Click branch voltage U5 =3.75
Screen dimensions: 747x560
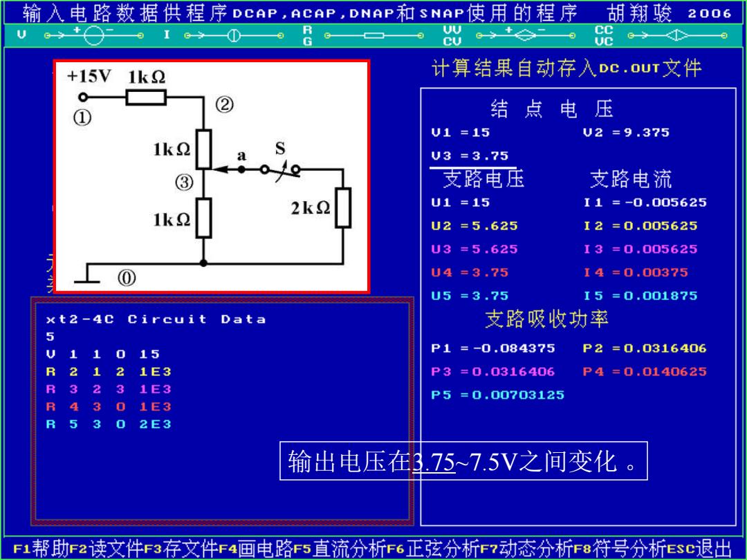coord(470,296)
